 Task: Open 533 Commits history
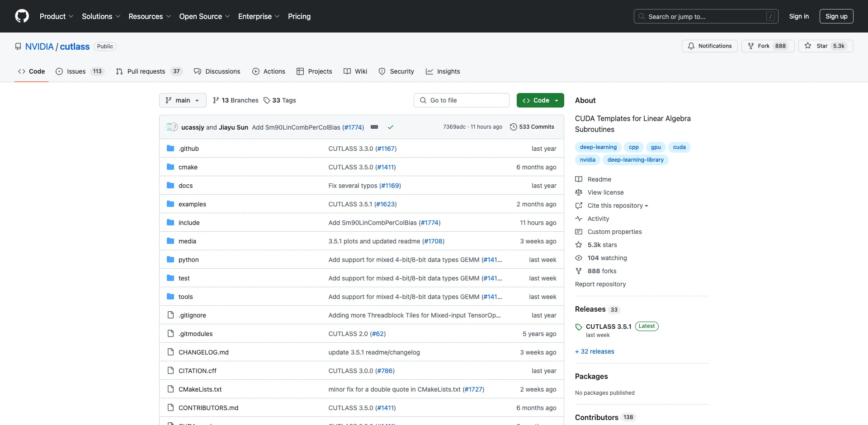tap(532, 127)
